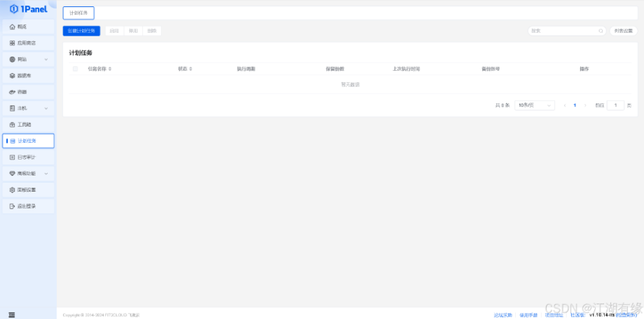Click the magnifier icon in search box

coord(601,31)
